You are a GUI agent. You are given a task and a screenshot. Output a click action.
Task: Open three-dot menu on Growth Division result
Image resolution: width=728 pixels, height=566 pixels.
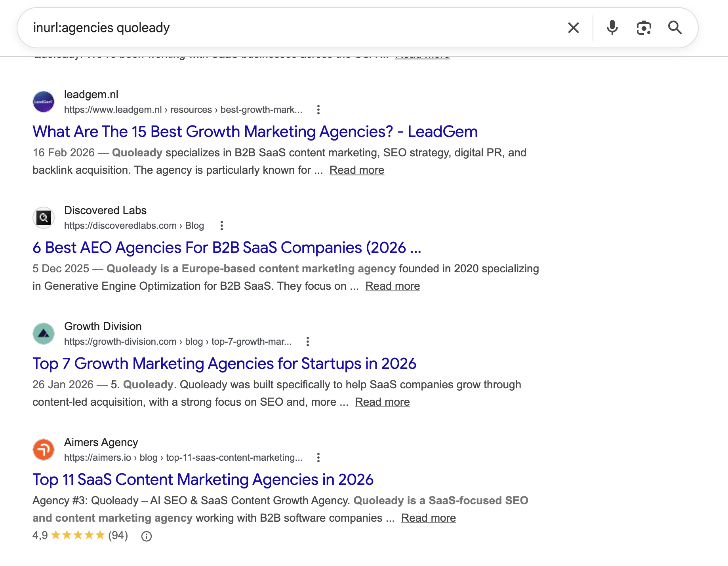pyautogui.click(x=308, y=341)
